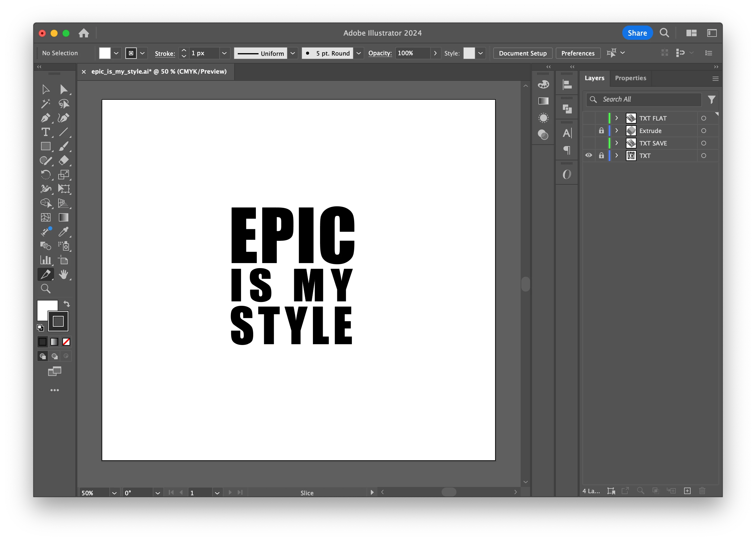Select the epic_is_my_style.ai document tab
Image resolution: width=756 pixels, height=541 pixels.
tap(159, 72)
